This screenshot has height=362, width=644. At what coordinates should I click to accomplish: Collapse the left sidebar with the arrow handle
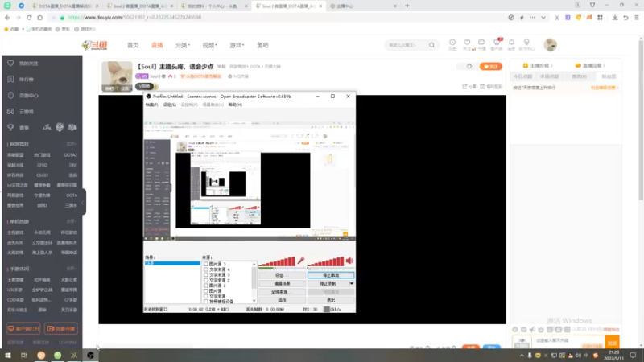(x=83, y=202)
